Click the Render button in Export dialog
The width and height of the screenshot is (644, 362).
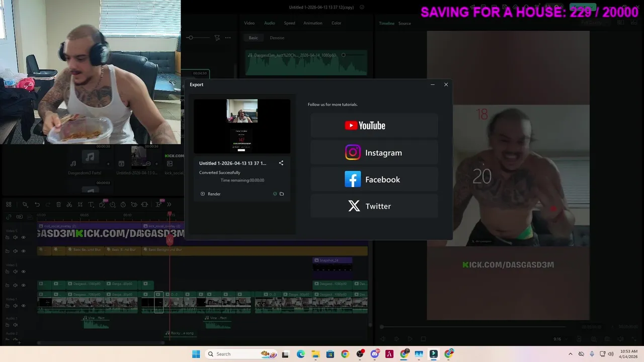pos(211,194)
